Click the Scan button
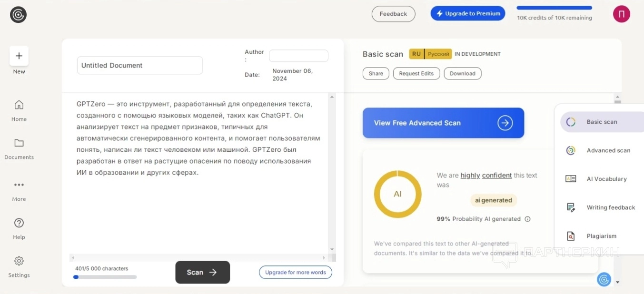644x294 pixels. click(202, 272)
